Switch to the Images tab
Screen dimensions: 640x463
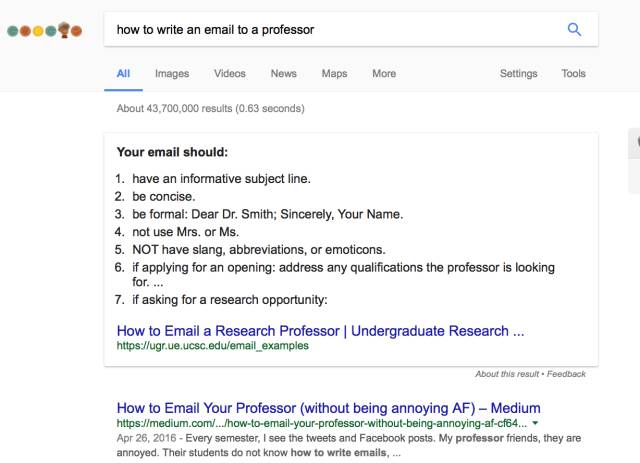point(171,73)
